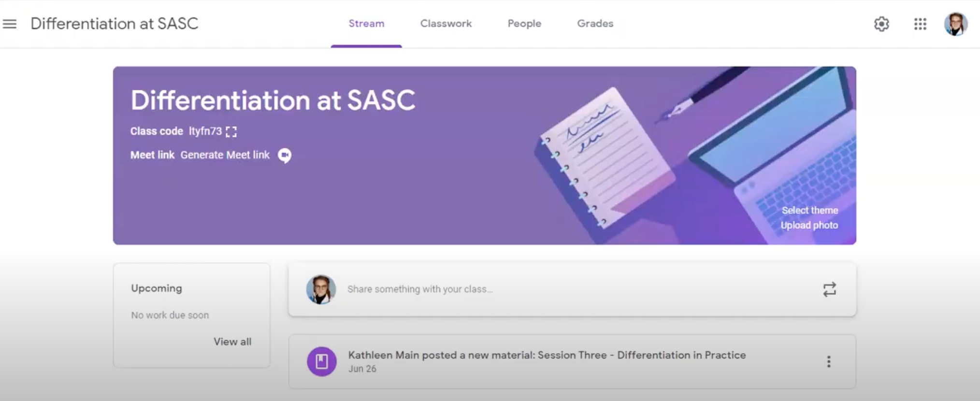Click the reuse post icon
980x401 pixels.
click(829, 289)
